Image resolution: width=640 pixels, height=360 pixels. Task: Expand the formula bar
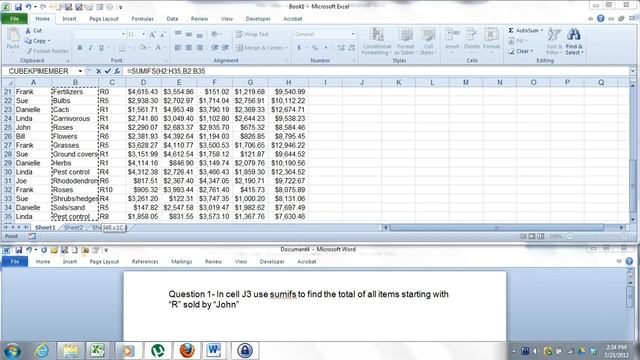(x=632, y=71)
